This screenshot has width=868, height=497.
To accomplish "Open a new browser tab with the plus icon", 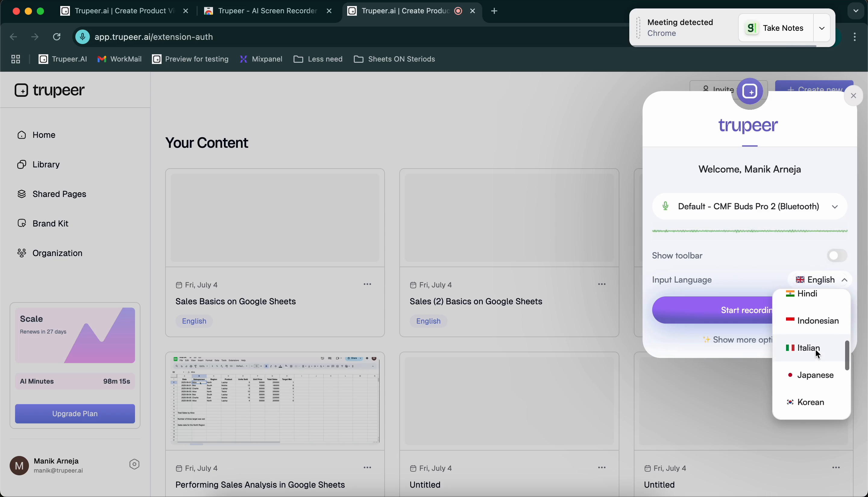I will click(x=494, y=11).
